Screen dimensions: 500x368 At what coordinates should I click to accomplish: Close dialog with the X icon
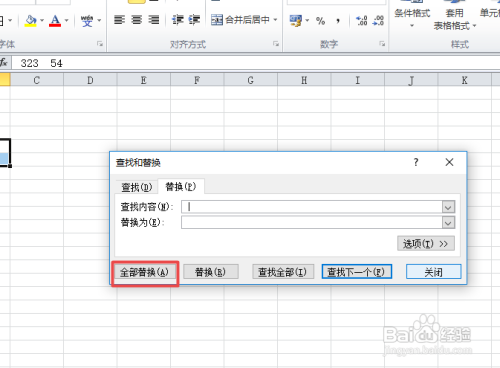coord(449,162)
